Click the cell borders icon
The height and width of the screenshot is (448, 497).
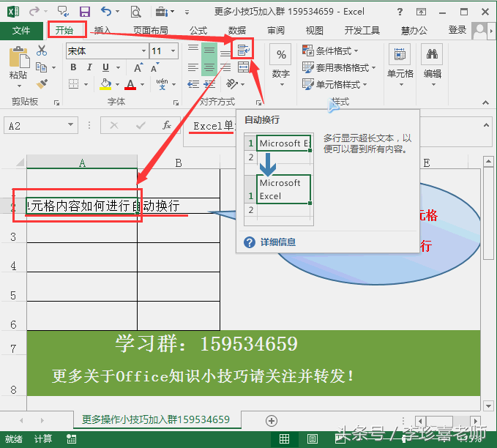[x=73, y=84]
